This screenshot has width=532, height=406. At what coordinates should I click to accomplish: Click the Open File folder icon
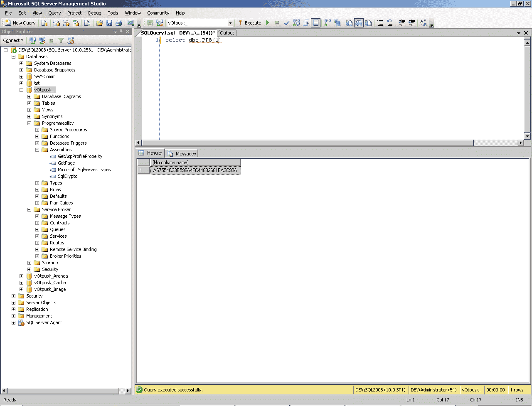pyautogui.click(x=100, y=23)
